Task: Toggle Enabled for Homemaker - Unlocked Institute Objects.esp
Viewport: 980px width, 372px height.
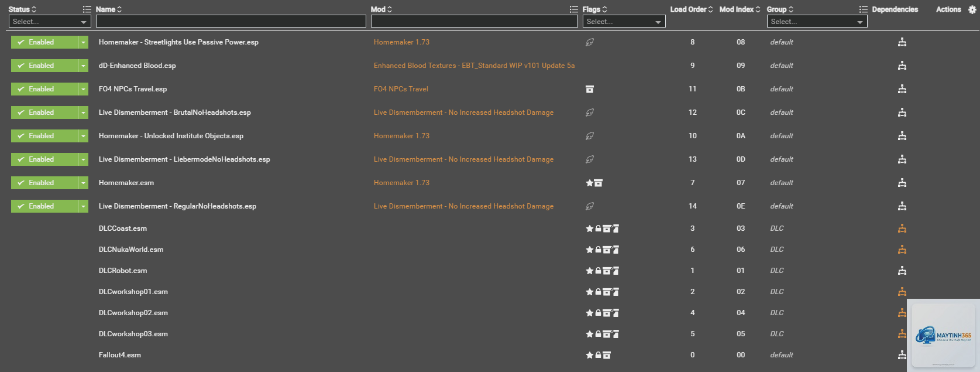Action: click(x=44, y=136)
